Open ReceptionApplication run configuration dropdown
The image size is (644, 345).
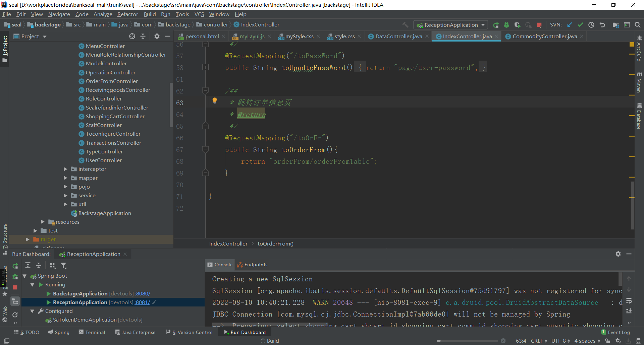[451, 25]
